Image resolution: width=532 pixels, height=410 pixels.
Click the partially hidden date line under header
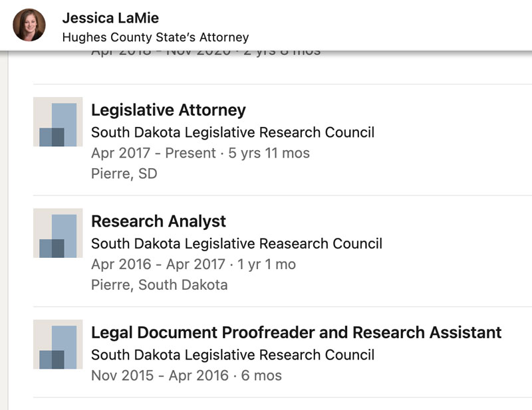click(x=206, y=53)
